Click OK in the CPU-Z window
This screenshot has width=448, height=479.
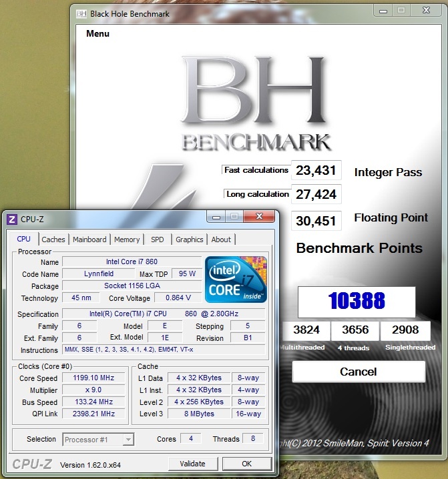(x=247, y=464)
